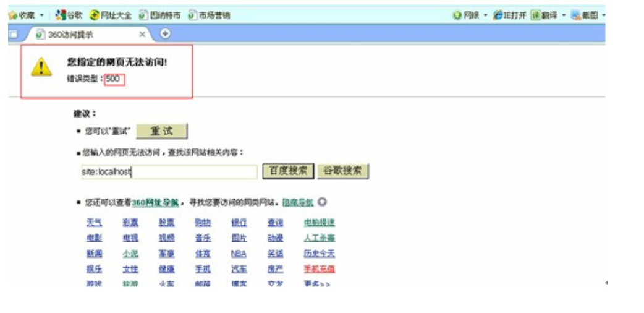
Task: Click the 百度搜索 button
Action: (289, 171)
